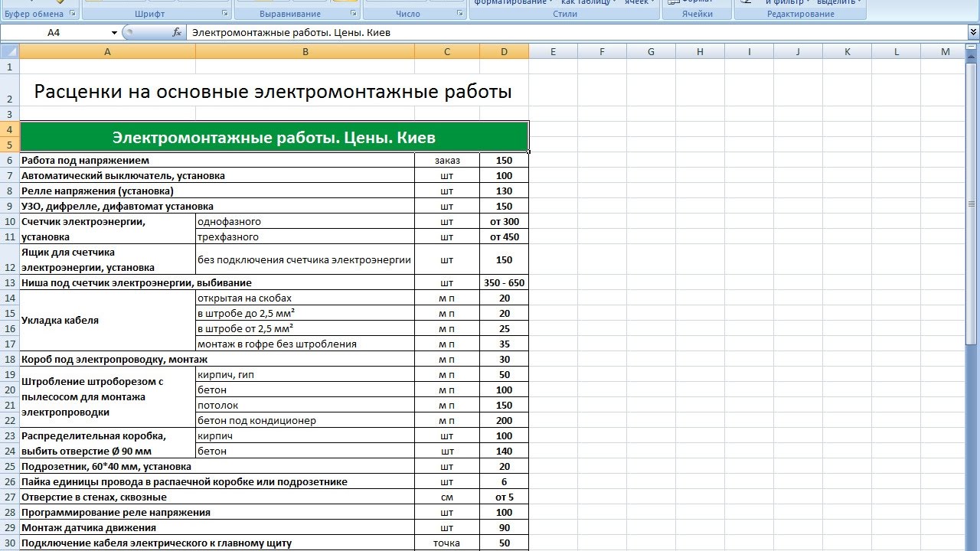Select row 30 header
Screen dimensions: 980x551
tap(10, 543)
